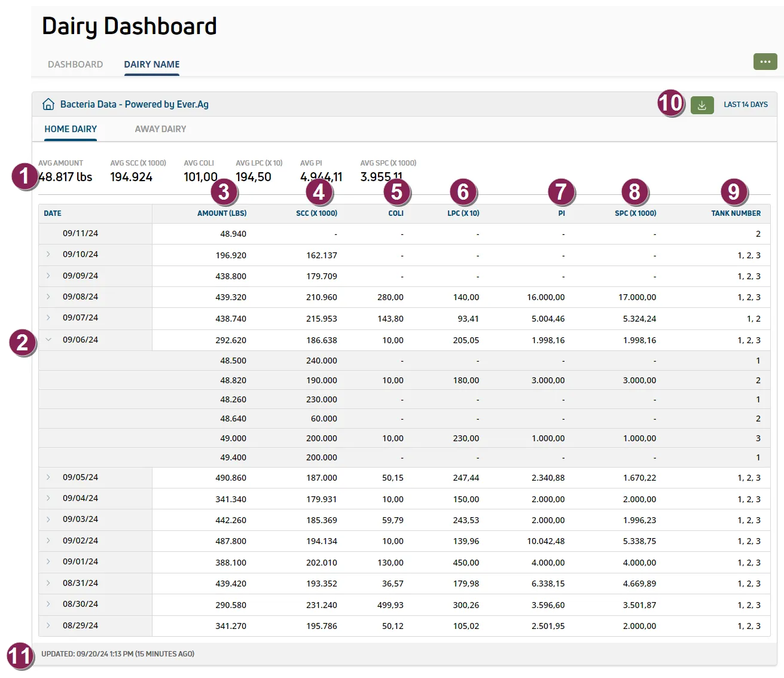Expand the 09/08/24 row

tap(48, 297)
